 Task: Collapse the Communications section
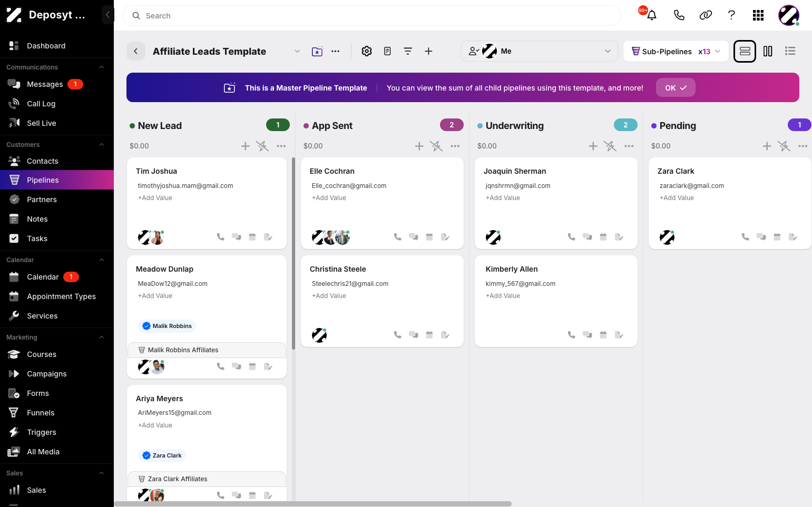click(x=102, y=67)
